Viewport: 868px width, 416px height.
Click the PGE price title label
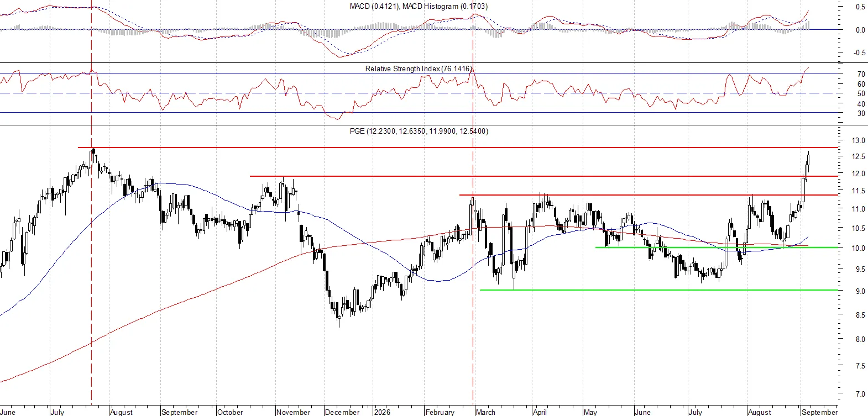click(419, 131)
